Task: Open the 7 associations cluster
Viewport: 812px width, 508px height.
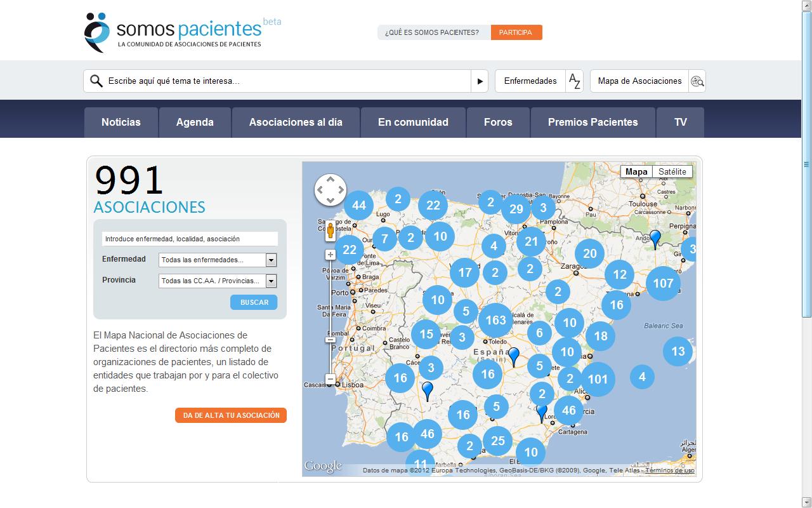Action: tap(384, 239)
